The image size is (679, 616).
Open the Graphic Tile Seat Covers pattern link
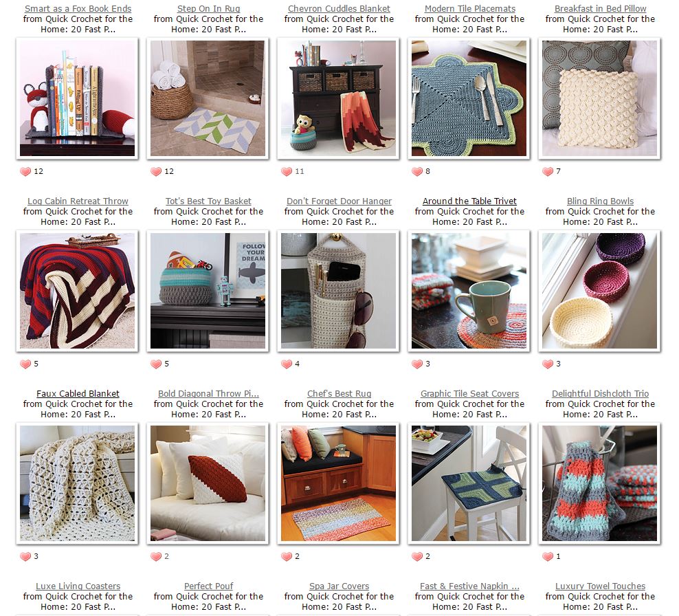[x=469, y=393]
